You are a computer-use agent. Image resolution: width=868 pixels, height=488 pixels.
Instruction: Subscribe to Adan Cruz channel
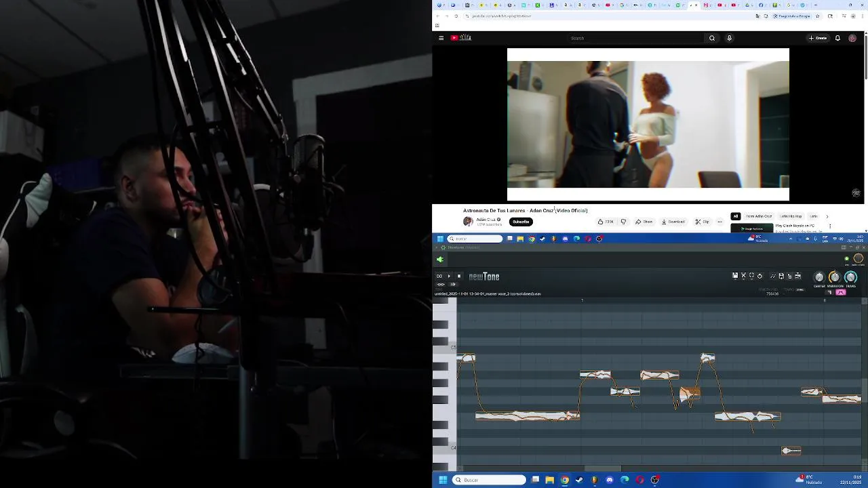[x=521, y=222]
